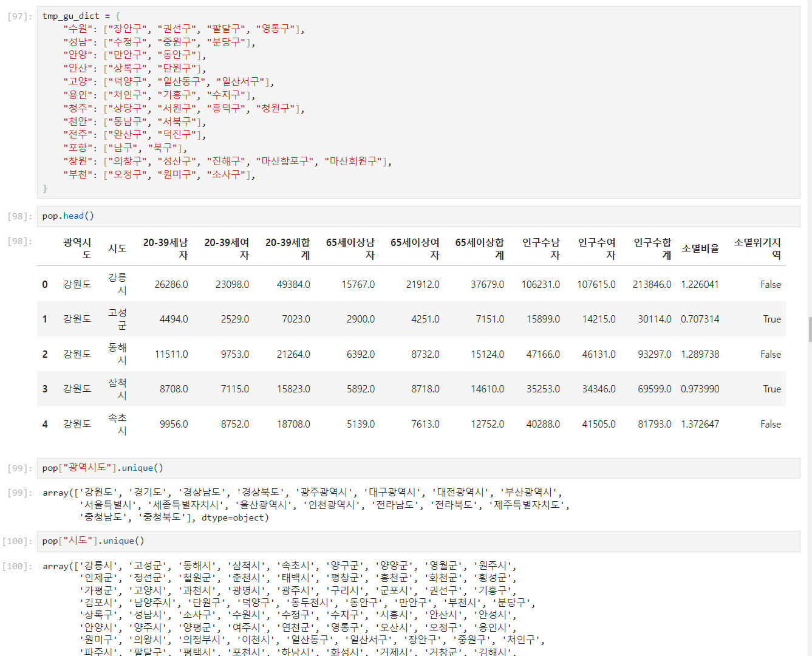Click the value 7023.0 in row 1
This screenshot has width=812, height=656.
[296, 319]
